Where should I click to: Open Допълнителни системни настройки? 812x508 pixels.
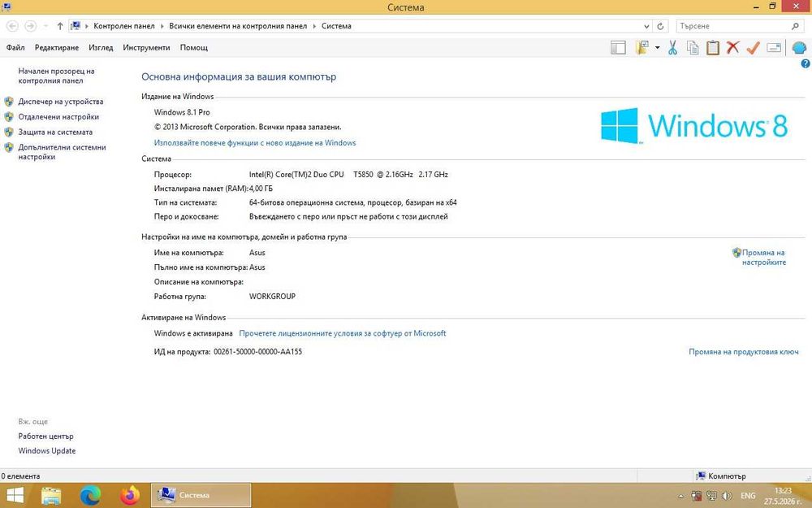coord(63,152)
